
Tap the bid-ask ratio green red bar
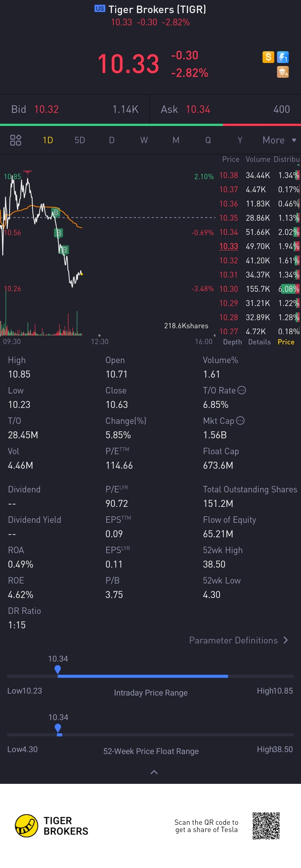pyautogui.click(x=150, y=125)
